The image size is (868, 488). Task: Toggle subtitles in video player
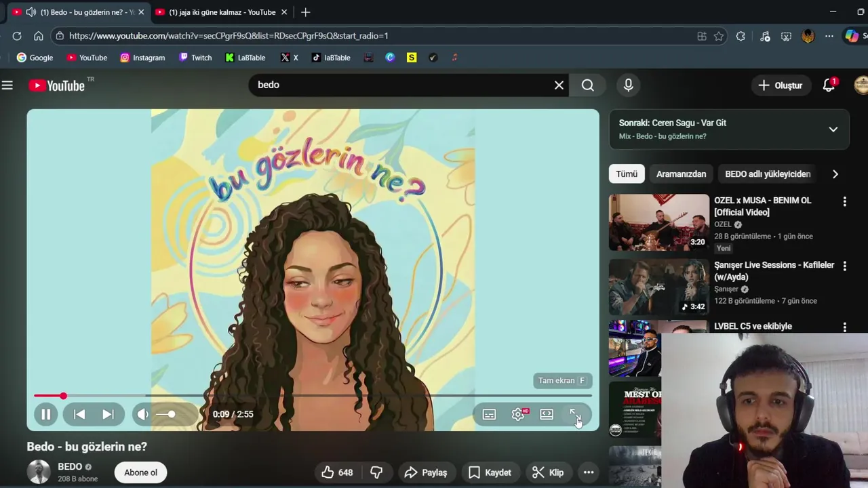[x=489, y=414]
